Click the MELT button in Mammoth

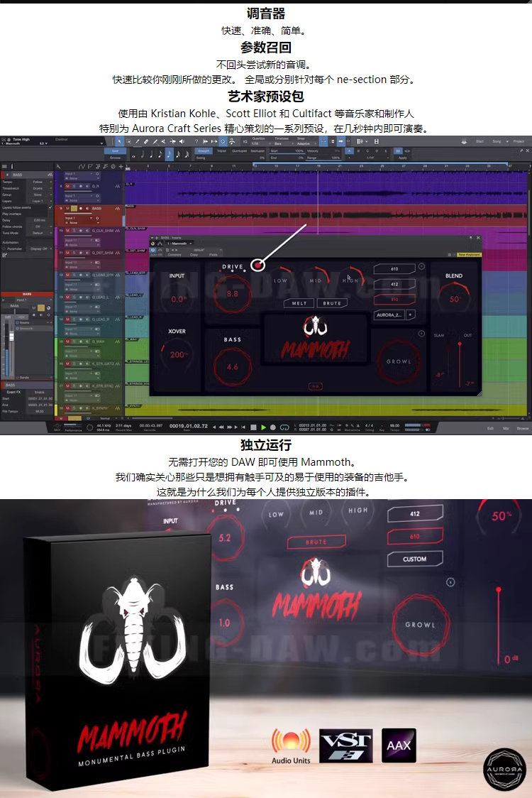[299, 303]
